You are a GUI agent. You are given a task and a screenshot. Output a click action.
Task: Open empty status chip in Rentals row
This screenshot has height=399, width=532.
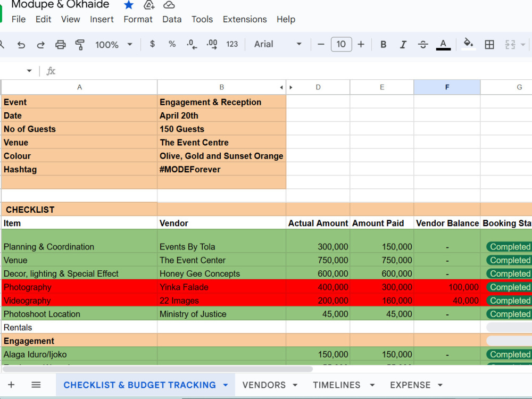coord(509,327)
